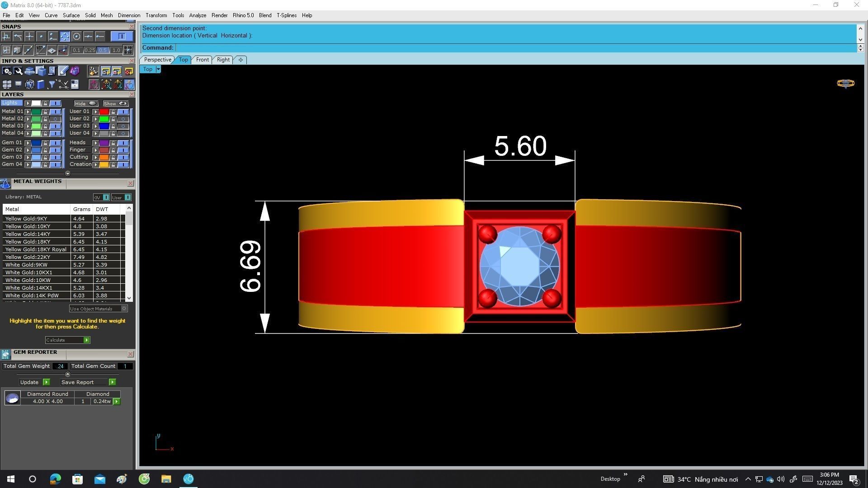Click the Metal Weights panel icon
868x488 pixels.
(x=5, y=183)
